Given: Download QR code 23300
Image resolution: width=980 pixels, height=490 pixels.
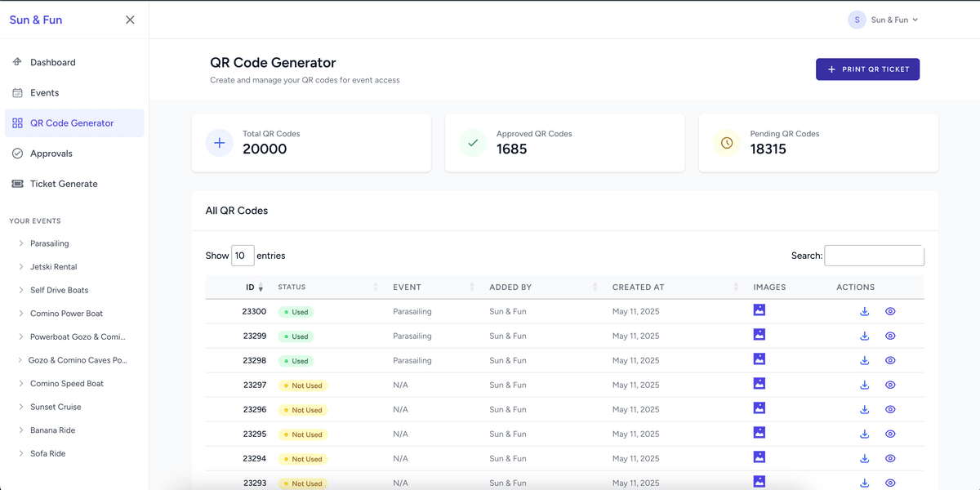Looking at the screenshot, I should coord(865,311).
